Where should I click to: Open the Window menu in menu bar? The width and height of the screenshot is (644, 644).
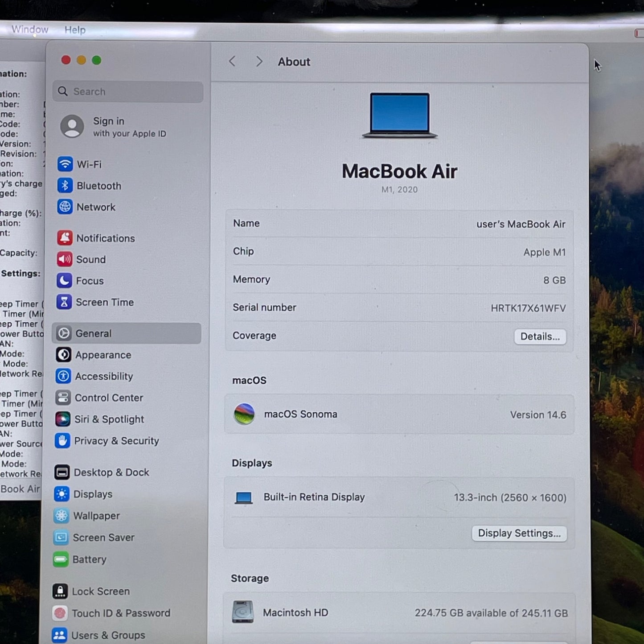(x=30, y=29)
